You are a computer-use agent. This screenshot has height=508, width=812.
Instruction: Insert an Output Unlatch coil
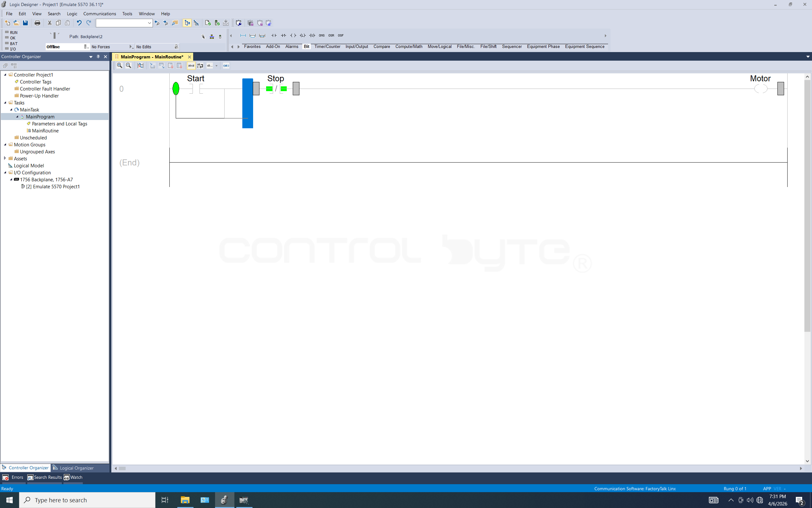click(312, 35)
